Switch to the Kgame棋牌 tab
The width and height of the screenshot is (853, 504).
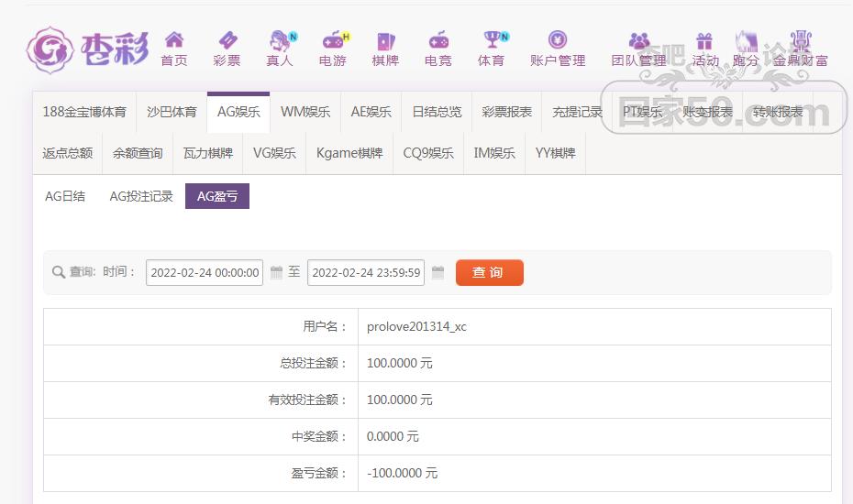[x=349, y=153]
